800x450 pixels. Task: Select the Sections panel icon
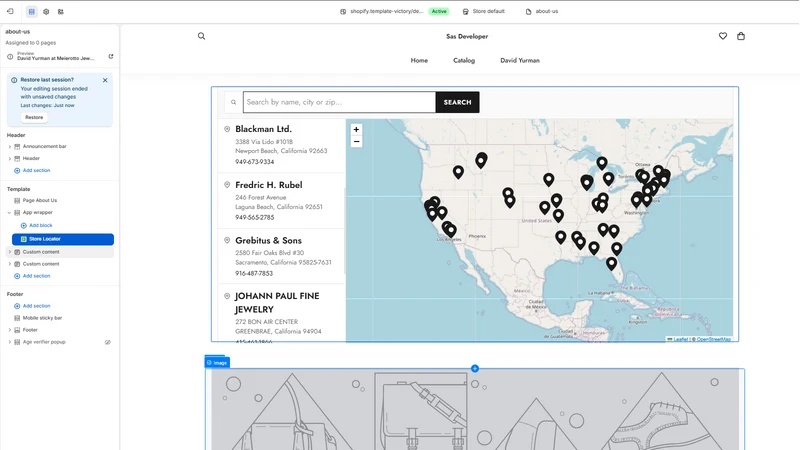point(32,11)
